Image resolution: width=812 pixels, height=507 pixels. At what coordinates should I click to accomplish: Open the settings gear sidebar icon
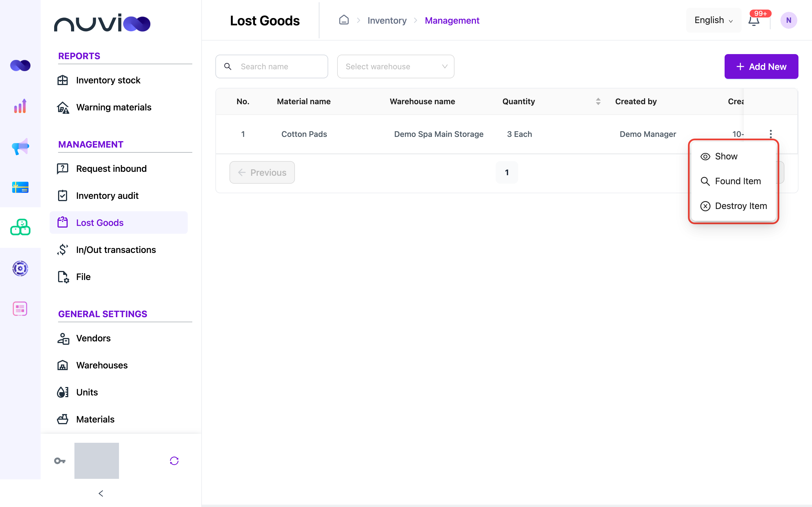click(20, 268)
